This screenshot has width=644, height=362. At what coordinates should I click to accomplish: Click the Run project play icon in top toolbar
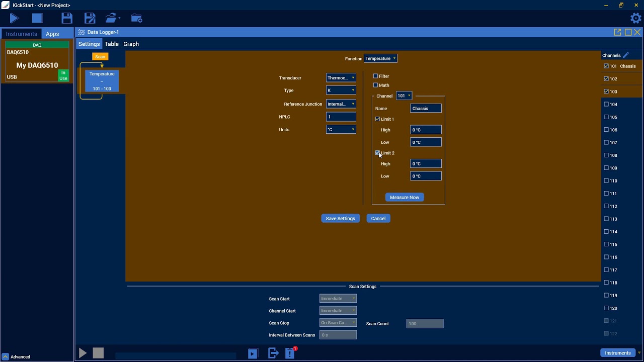pyautogui.click(x=14, y=19)
